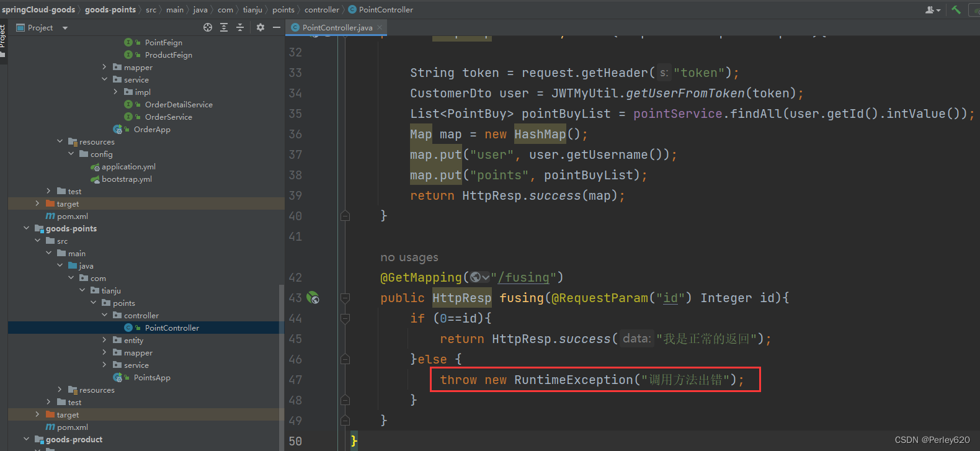Click the Expand All icon in Project panel

click(x=224, y=27)
